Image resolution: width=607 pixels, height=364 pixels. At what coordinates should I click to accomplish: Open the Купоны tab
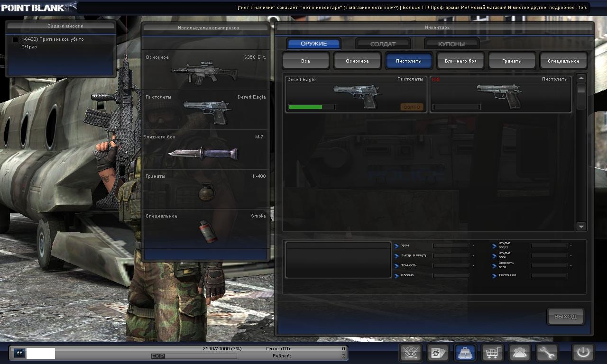click(451, 44)
